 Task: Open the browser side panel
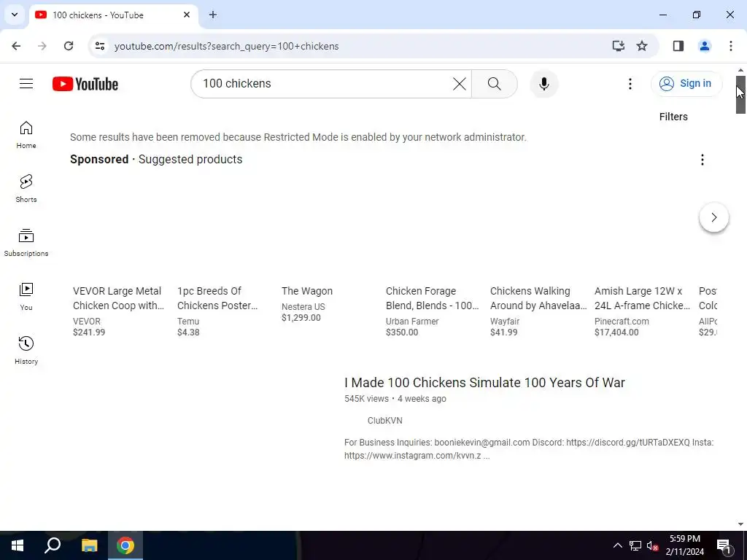point(678,46)
